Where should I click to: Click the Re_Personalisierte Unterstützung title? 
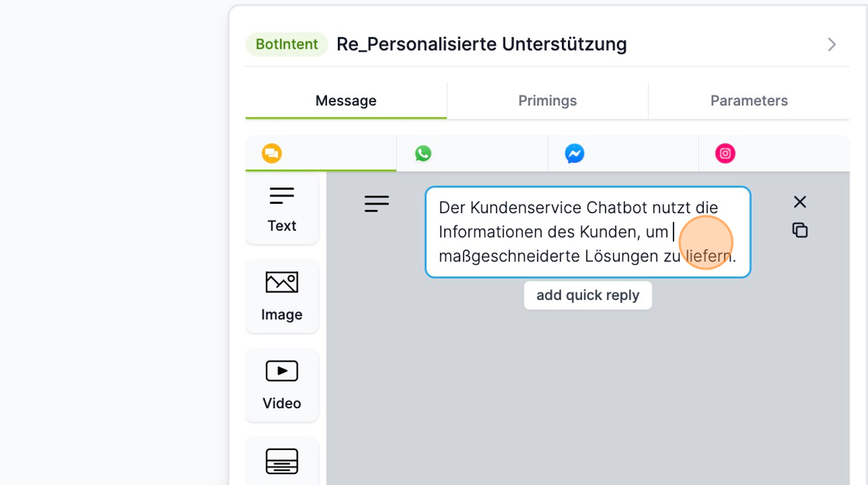[x=481, y=44]
